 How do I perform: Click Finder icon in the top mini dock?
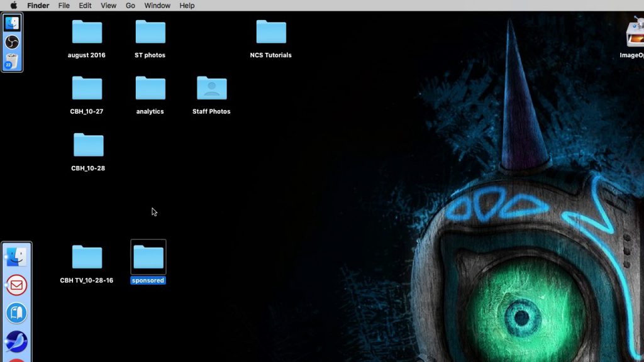tap(12, 23)
